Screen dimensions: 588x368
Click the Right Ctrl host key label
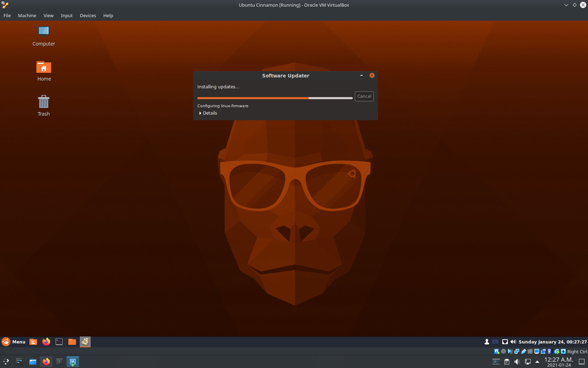coord(577,352)
